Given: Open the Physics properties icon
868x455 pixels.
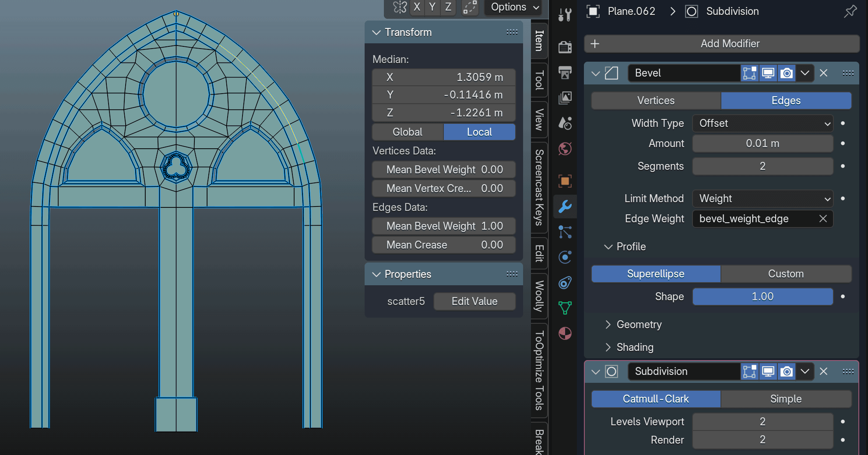Looking at the screenshot, I should 565,257.
